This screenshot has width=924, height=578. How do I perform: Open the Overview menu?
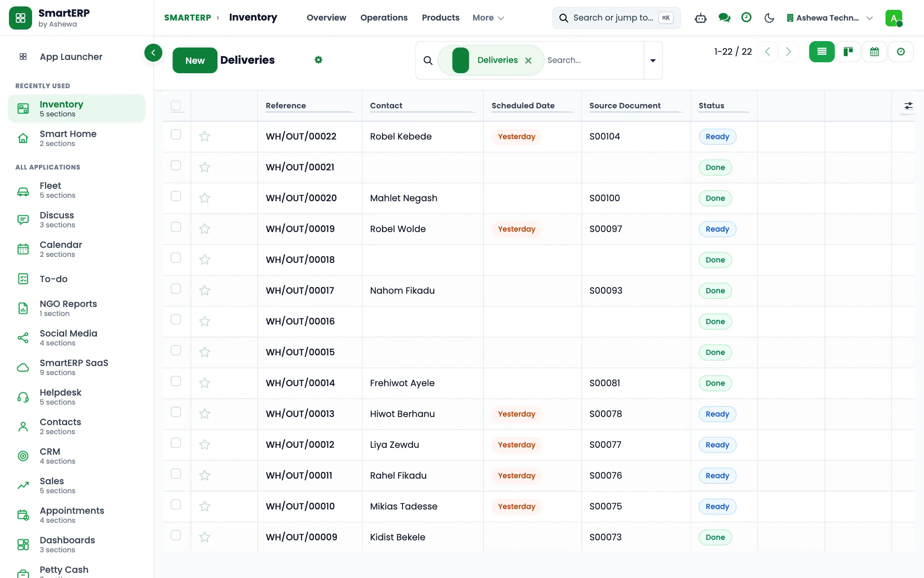click(x=326, y=18)
